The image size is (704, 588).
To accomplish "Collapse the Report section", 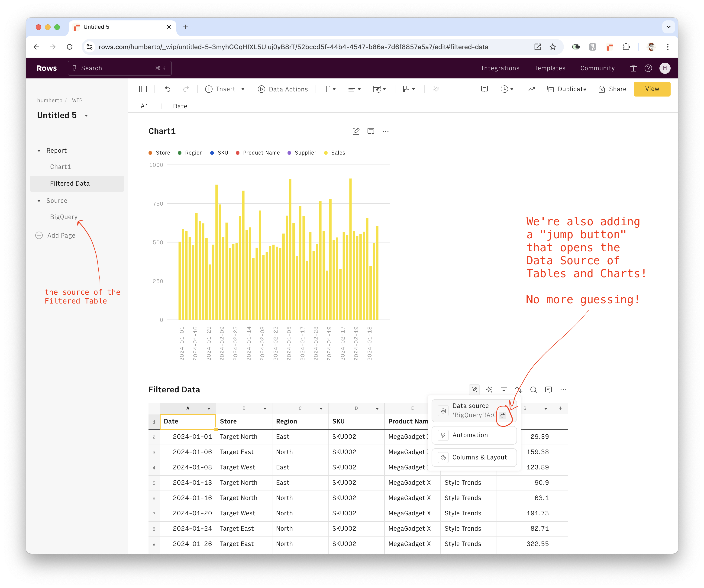I will pos(39,151).
